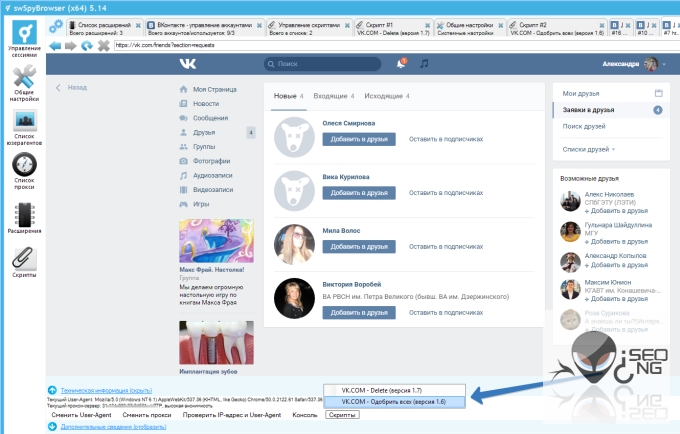
Task: Open Поиск друзей in right panel
Action: (584, 126)
